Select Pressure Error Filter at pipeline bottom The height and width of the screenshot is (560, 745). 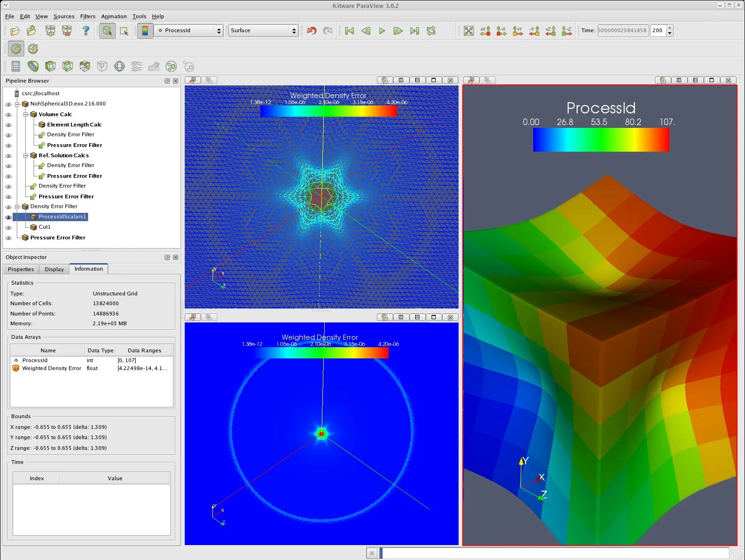coord(58,238)
